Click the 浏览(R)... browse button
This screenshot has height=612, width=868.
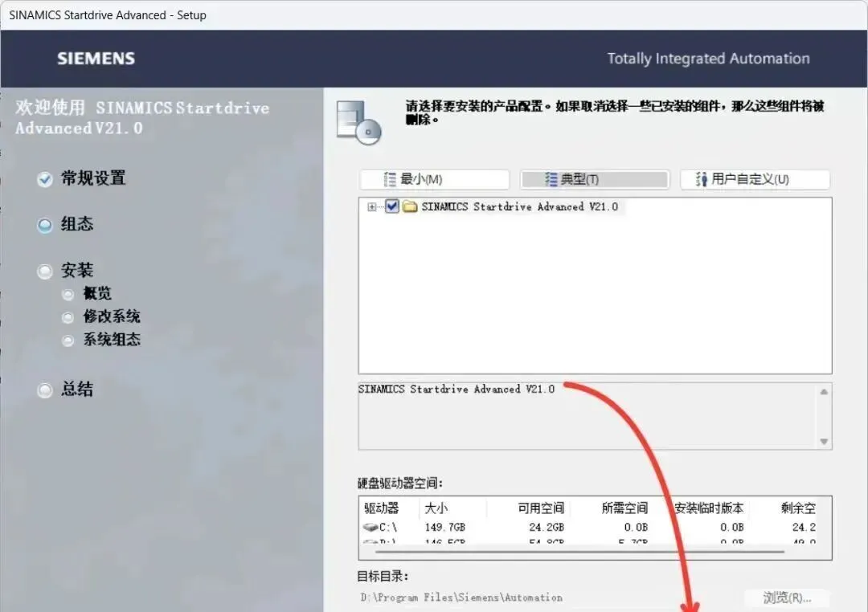point(787,598)
